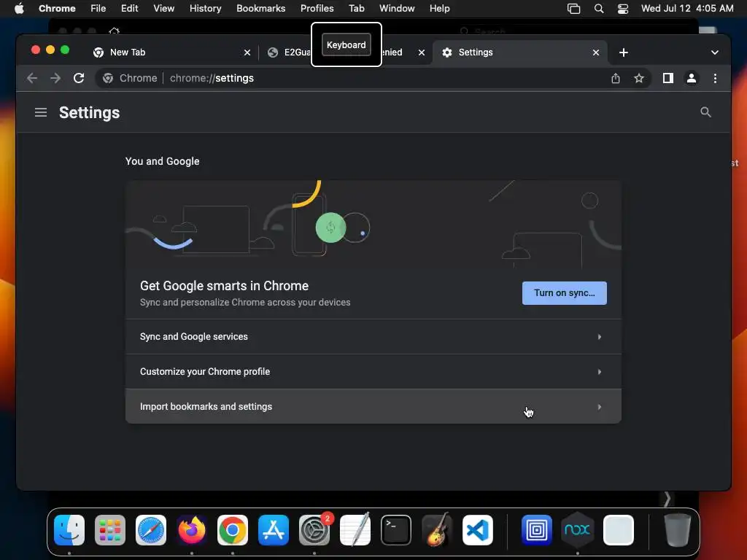This screenshot has height=560, width=747.
Task: Click the blank white Dock item
Action: (619, 530)
